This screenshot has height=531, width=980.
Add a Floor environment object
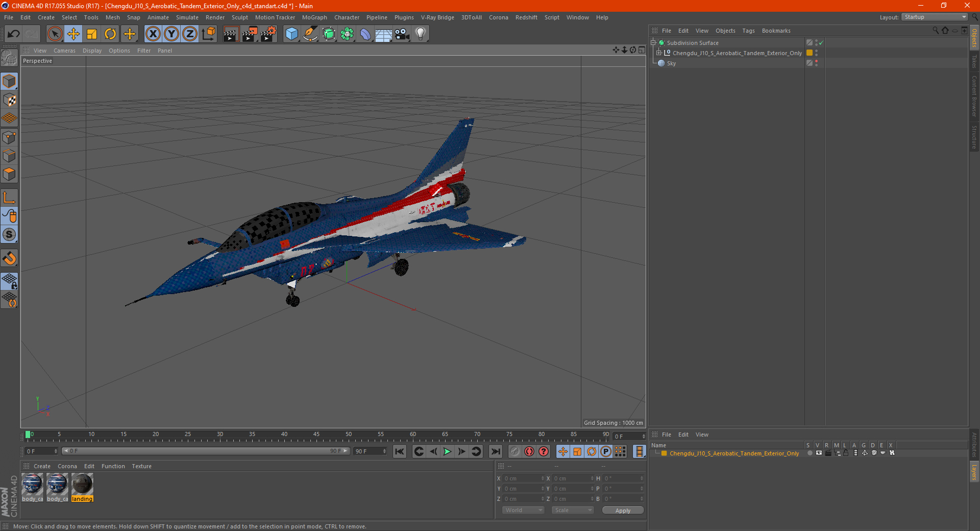pyautogui.click(x=384, y=34)
